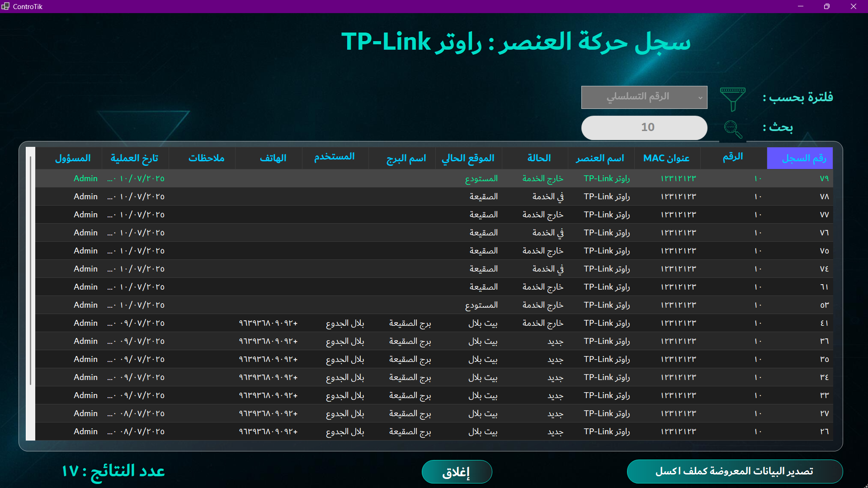Viewport: 868px width, 488px height.
Task: Click the الهاتف column header
Action: (269, 158)
